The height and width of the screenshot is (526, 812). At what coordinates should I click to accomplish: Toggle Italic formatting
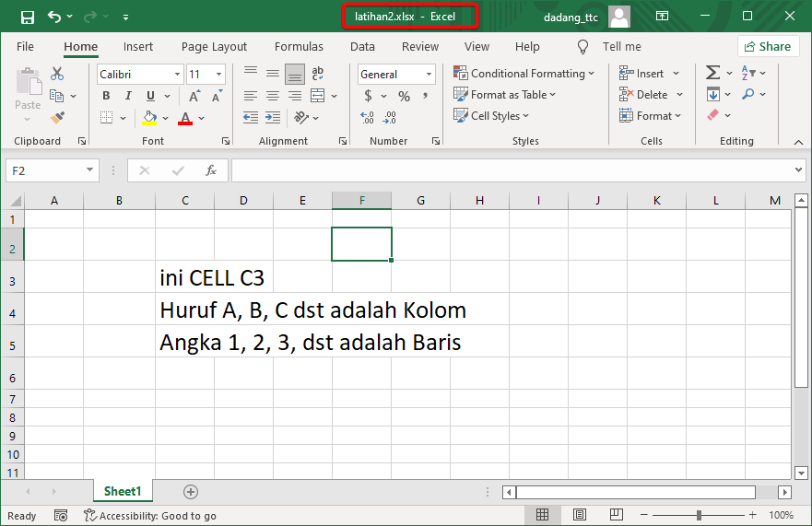(128, 96)
